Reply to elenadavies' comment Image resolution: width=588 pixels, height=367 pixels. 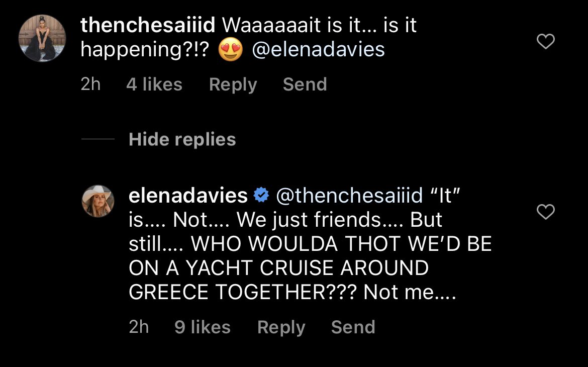coord(281,327)
